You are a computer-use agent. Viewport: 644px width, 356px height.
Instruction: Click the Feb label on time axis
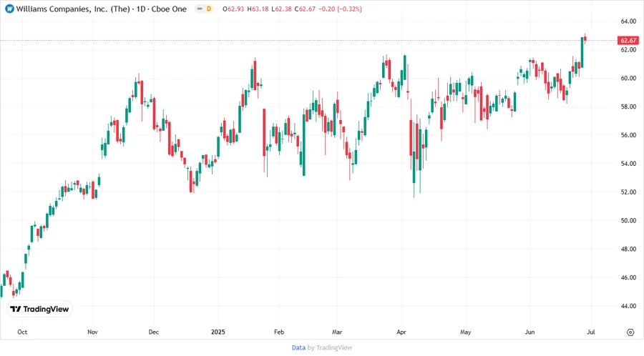pyautogui.click(x=279, y=332)
